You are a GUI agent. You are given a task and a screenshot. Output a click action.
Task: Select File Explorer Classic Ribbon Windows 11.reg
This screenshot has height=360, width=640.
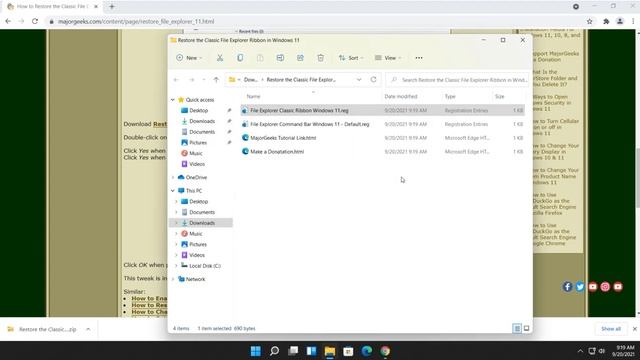(x=299, y=111)
